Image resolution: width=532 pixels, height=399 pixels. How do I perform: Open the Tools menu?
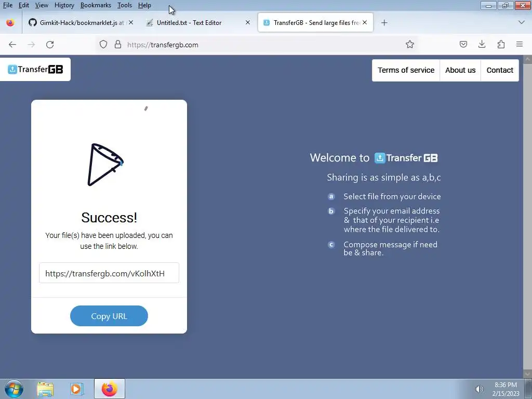point(125,5)
